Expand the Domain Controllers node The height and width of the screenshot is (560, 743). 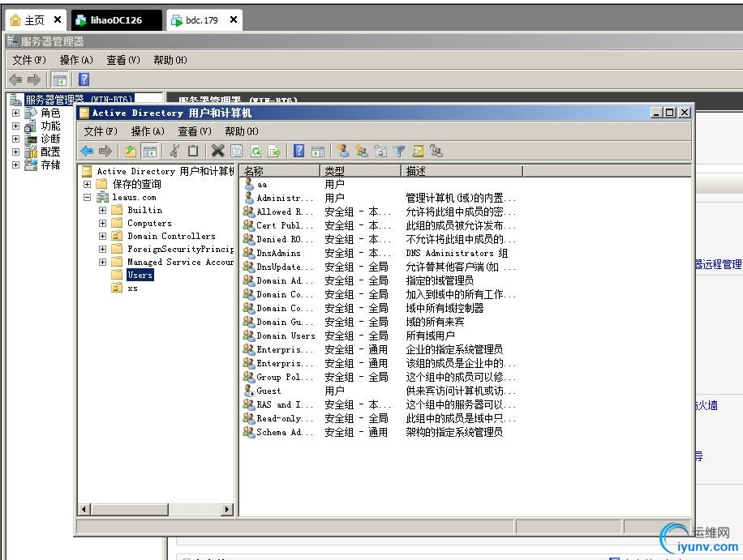[103, 236]
